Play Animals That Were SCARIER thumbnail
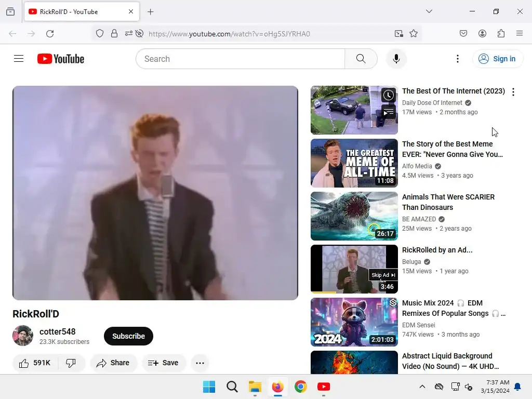 [x=354, y=216]
